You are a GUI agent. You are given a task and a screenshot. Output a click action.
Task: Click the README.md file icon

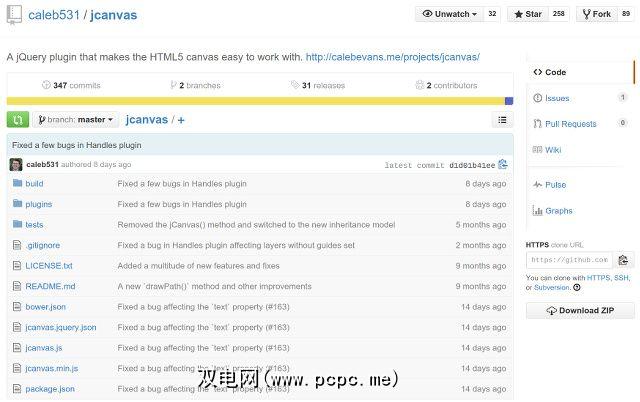tap(17, 286)
